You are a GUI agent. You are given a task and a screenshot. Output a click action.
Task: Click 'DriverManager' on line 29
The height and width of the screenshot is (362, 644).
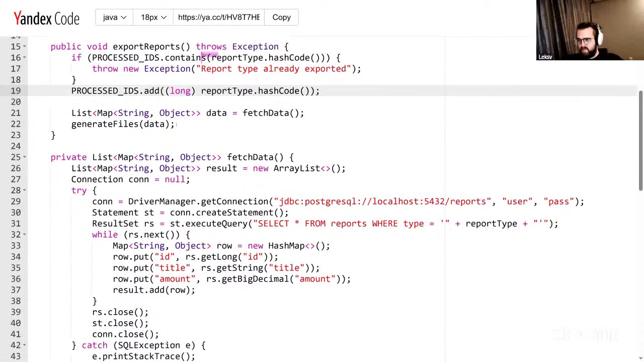click(x=162, y=202)
